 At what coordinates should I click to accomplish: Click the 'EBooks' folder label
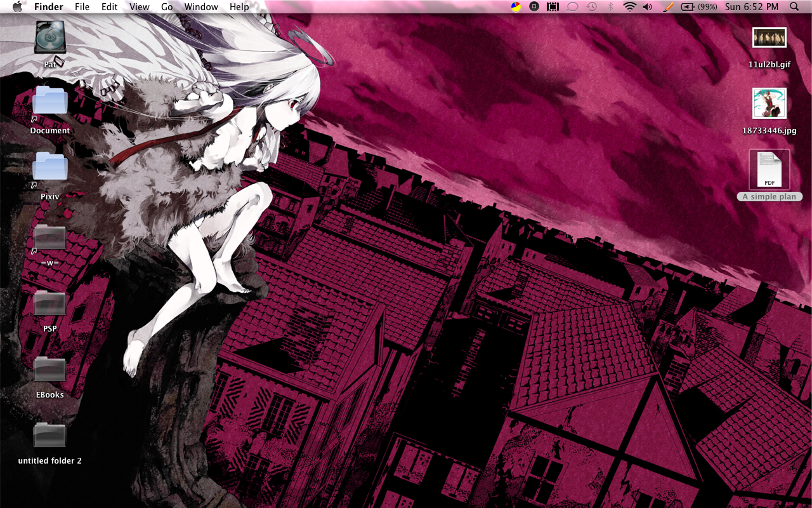click(x=50, y=395)
